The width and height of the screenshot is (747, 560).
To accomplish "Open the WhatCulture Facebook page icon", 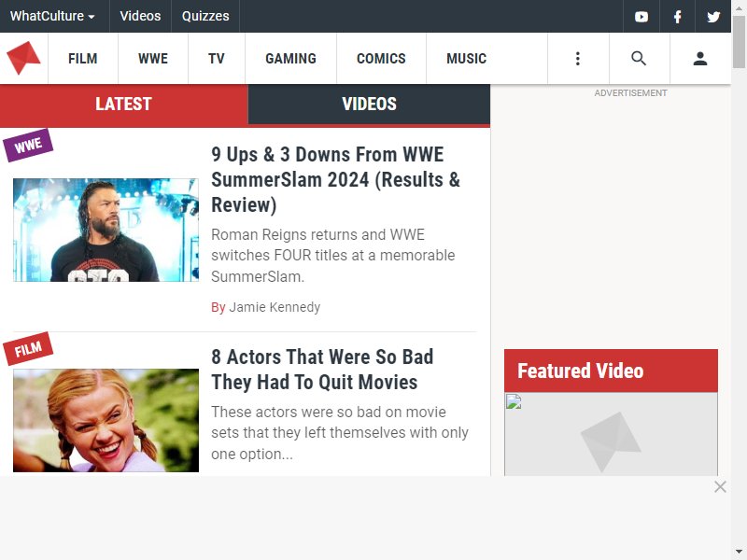I will [677, 17].
